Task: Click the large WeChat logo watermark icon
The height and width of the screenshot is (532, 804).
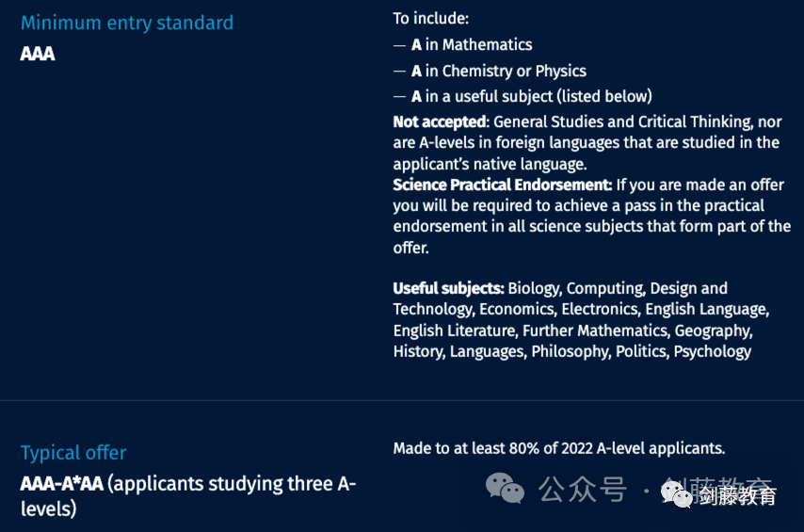Action: coord(505,488)
